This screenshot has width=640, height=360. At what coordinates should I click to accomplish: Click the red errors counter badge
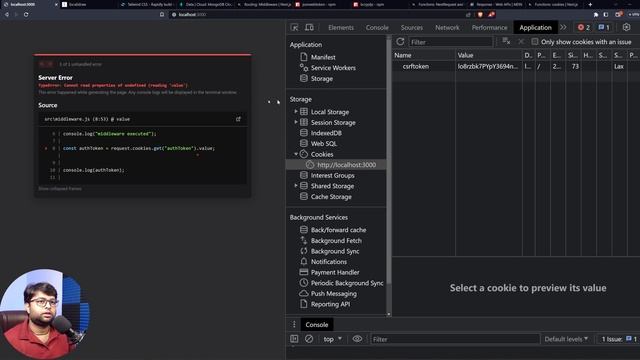(584, 27)
